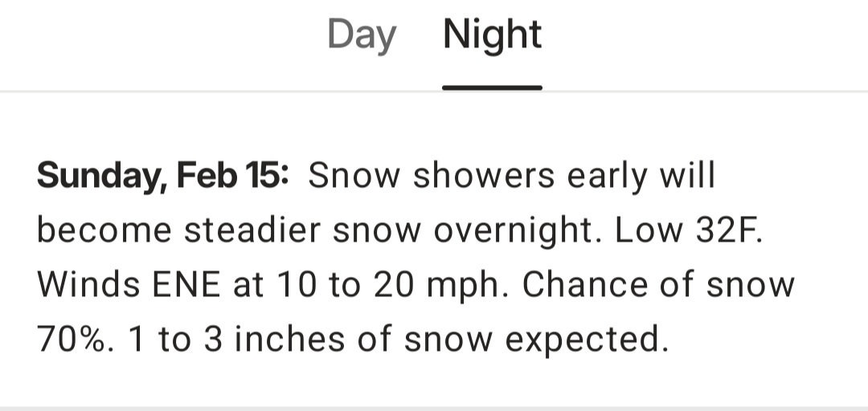Select the Night tab
The image size is (868, 411).
coord(492,36)
